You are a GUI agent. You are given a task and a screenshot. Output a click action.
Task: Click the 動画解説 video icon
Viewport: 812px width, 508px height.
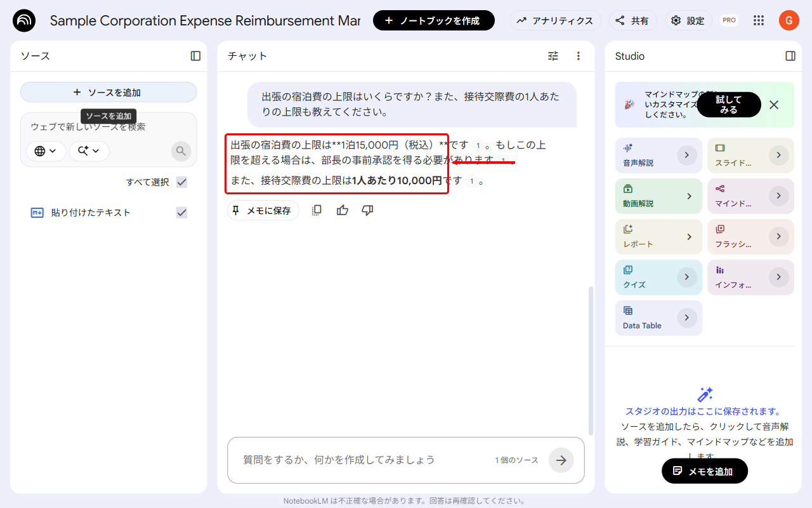(x=628, y=189)
